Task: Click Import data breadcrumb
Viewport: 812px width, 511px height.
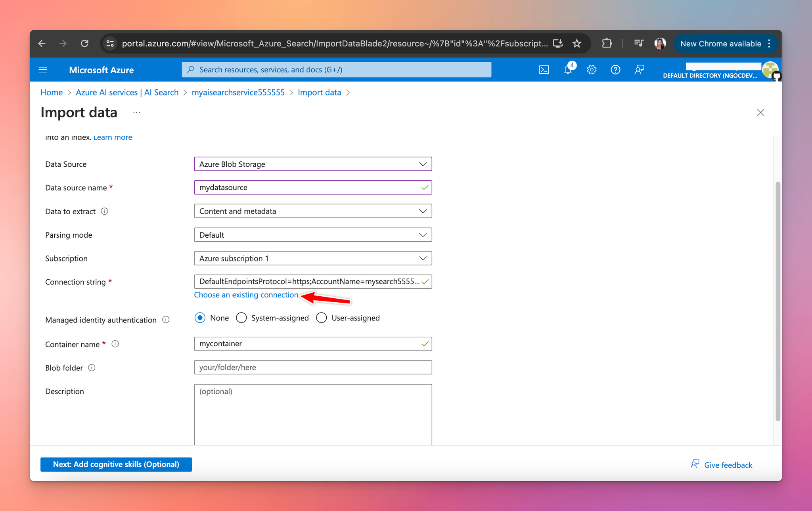Action: pos(319,92)
